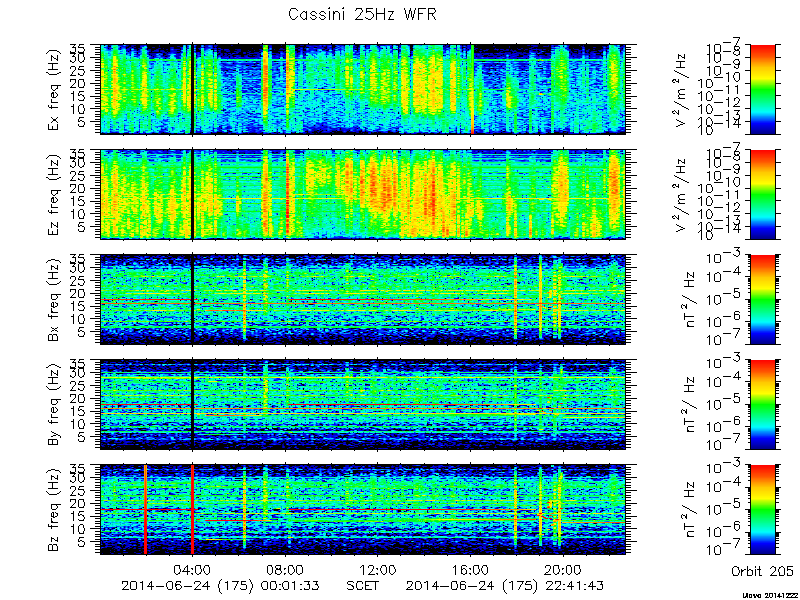Click the start time '2014-06-24 (175) 00:01:33'
Viewport: 800px width, 600px height.
pos(220,586)
